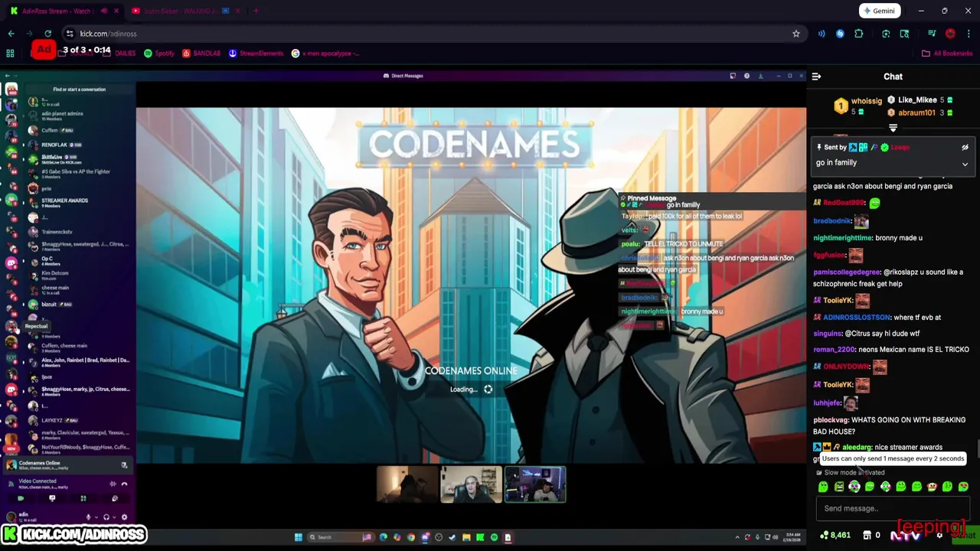Toggle Discord noise suppression icon
The image size is (980, 551).
[x=113, y=484]
